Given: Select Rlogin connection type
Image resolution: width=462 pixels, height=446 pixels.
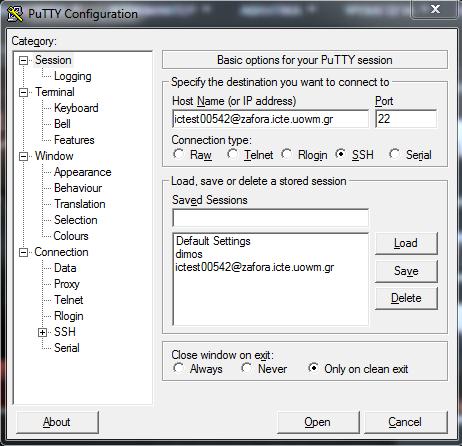Looking at the screenshot, I should pos(304,155).
